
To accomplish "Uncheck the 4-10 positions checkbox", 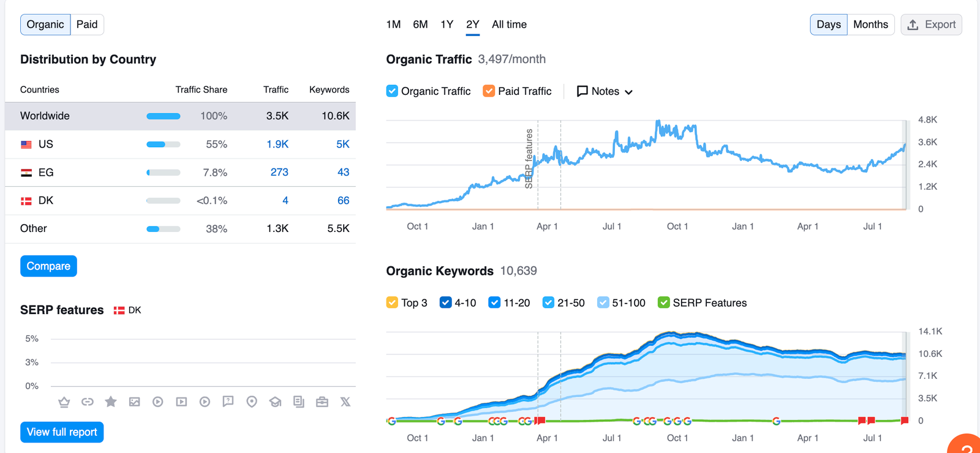I will pyautogui.click(x=446, y=302).
